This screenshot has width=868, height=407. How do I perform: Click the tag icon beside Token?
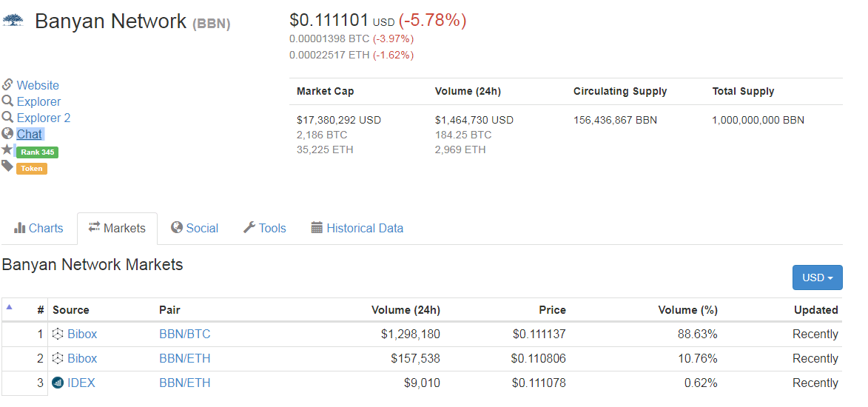(7, 166)
